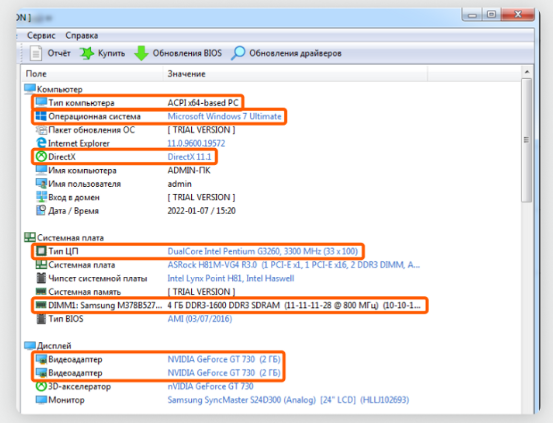Click the Компьютер section monitor icon
This screenshot has height=423, width=553.
[30, 89]
